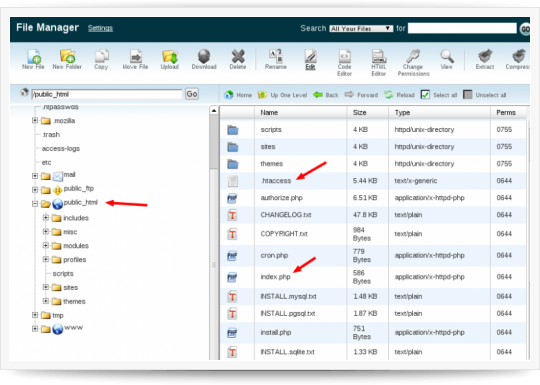540x385 pixels.
Task: Click the Compress toolbar icon
Action: (519, 56)
